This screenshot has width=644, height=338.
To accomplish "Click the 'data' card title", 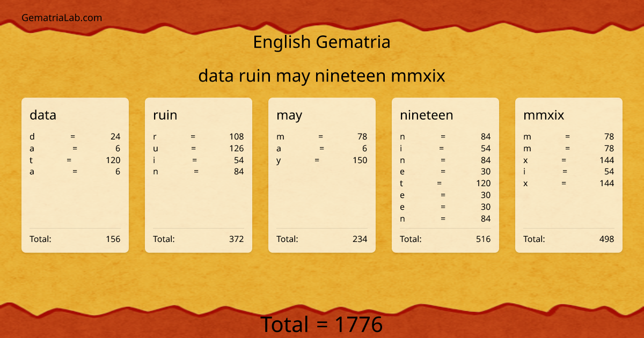I will 43,115.
